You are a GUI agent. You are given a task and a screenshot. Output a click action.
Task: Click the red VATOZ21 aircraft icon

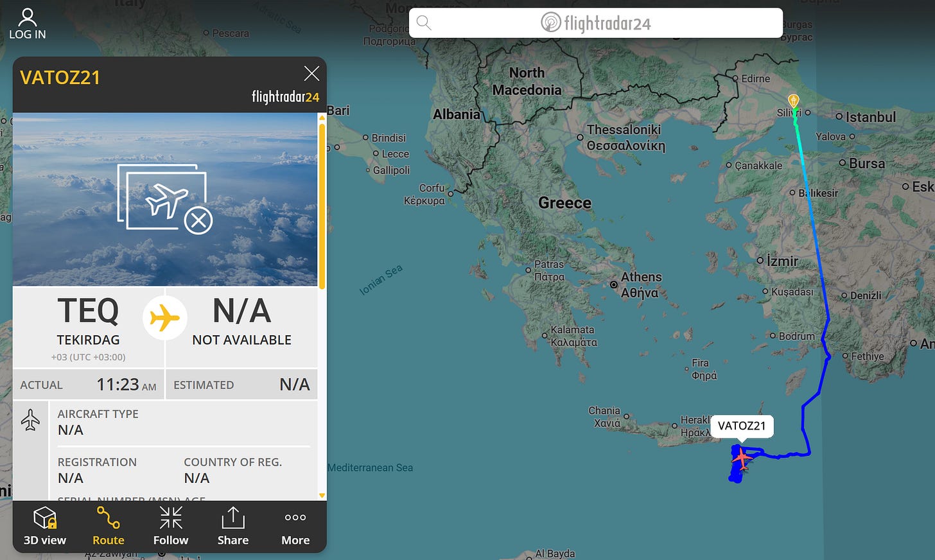tap(742, 459)
